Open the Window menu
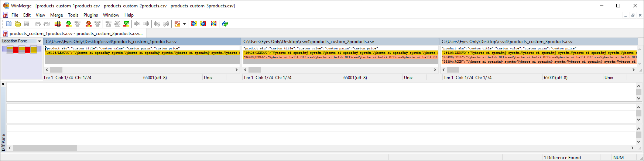The height and width of the screenshot is (161, 644). [111, 15]
